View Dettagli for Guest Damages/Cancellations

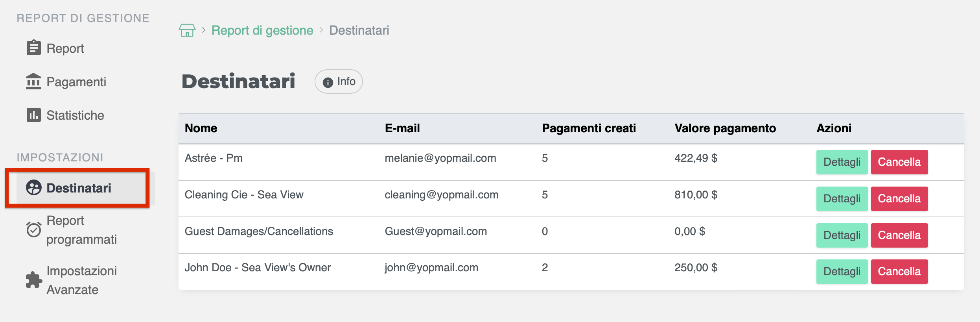click(x=842, y=235)
